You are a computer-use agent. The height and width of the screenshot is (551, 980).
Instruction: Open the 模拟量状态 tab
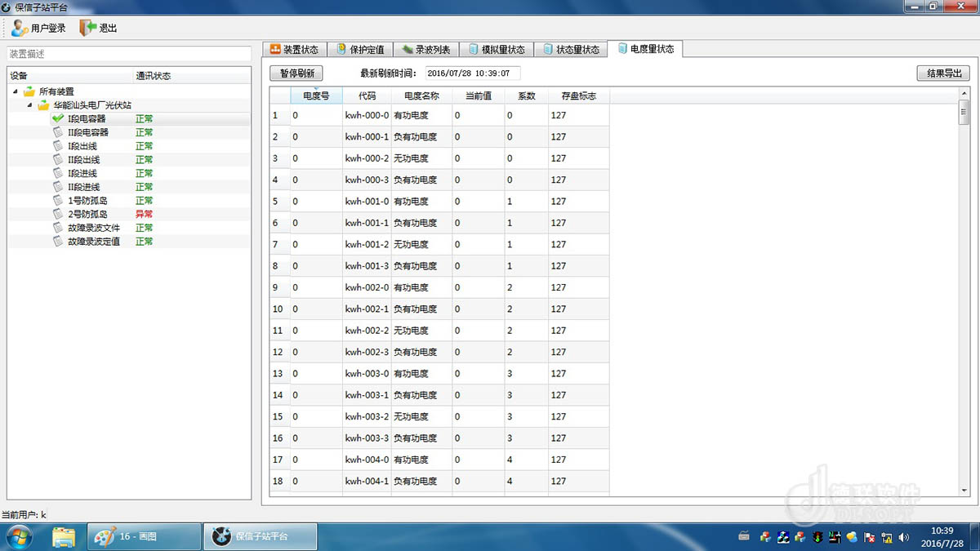click(497, 49)
